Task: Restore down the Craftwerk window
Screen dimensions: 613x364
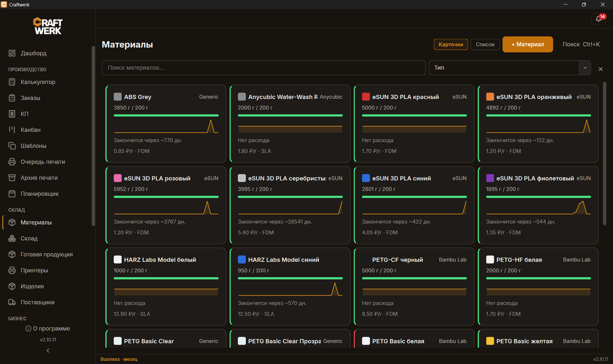Action: click(x=584, y=4)
